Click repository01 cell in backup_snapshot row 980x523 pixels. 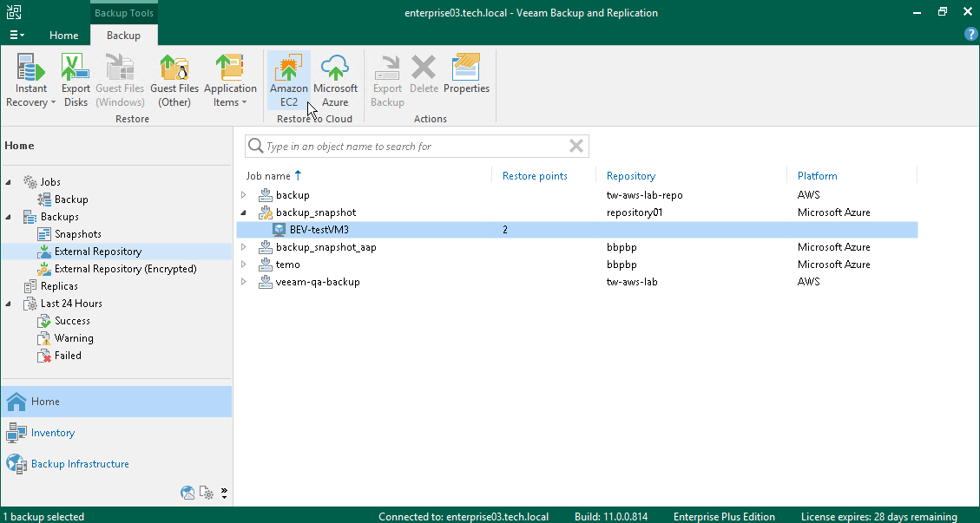coord(635,212)
